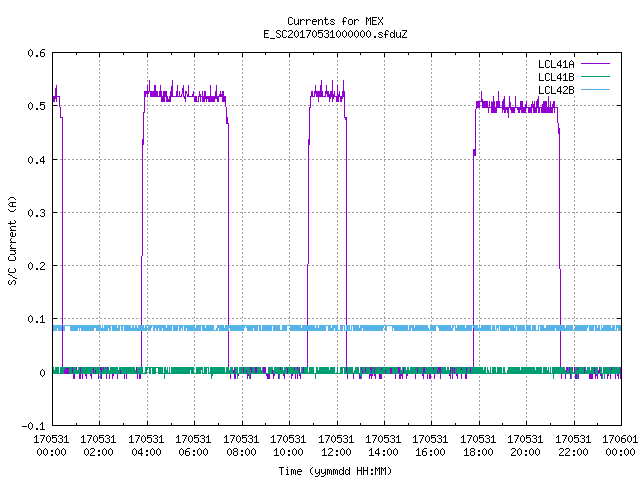Click the blue LCL42B legend line sample
Screen dimensions: 640x480
pyautogui.click(x=595, y=90)
